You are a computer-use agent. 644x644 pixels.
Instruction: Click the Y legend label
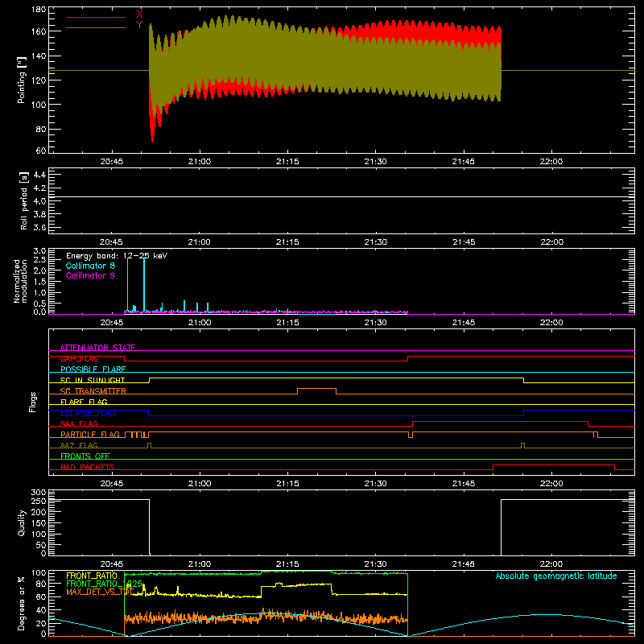tap(139, 25)
